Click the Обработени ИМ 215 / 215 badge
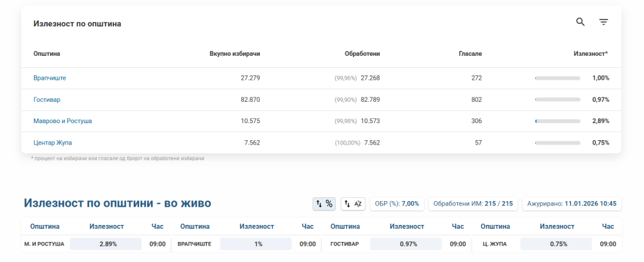 coord(473,204)
